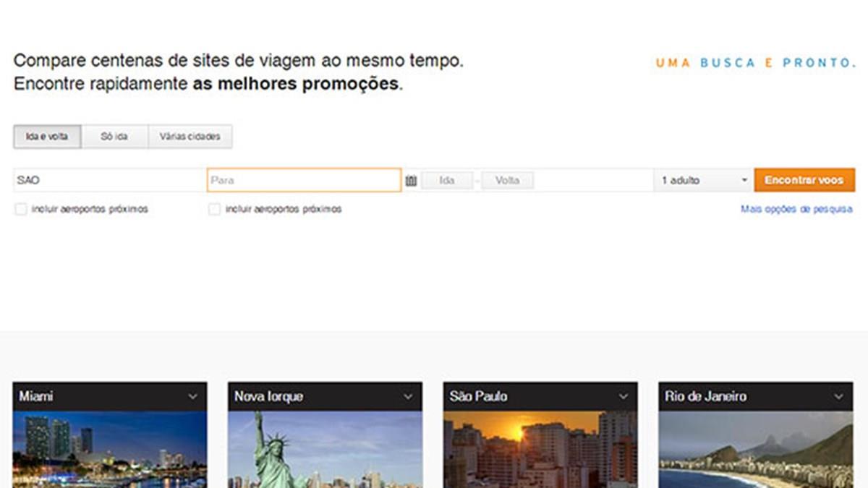
Task: Expand the Rio de Janeiro card chevron
Action: [x=838, y=397]
